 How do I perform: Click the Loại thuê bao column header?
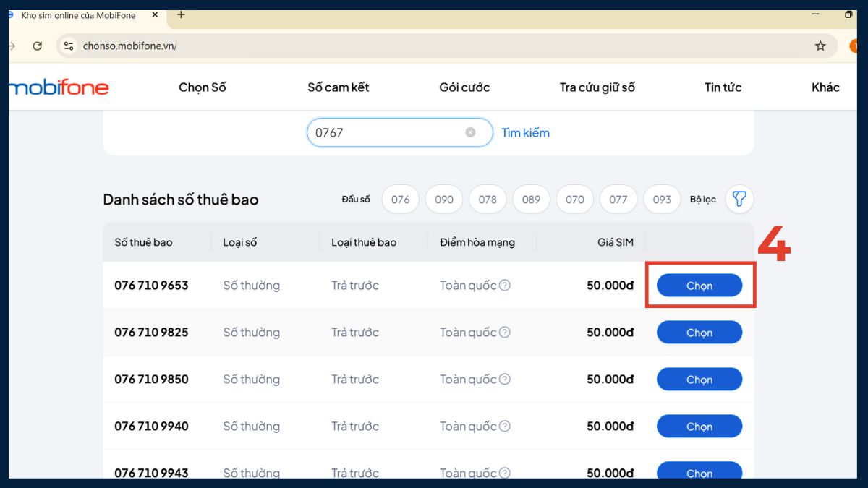tap(364, 242)
